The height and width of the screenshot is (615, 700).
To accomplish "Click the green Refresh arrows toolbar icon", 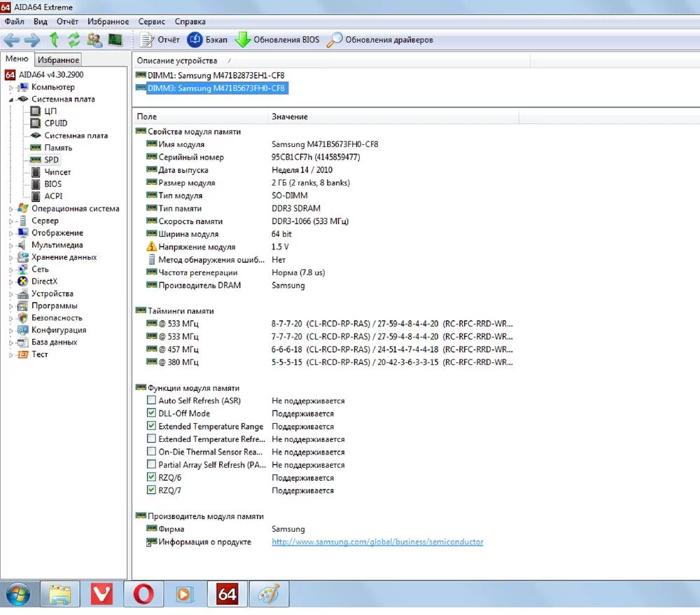I will [x=73, y=40].
